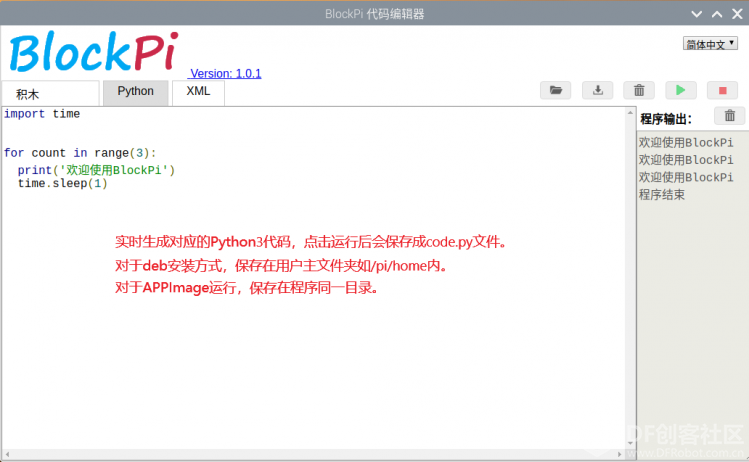Open the Version: 1.0.1 link
The width and height of the screenshot is (749, 462).
[x=225, y=74]
